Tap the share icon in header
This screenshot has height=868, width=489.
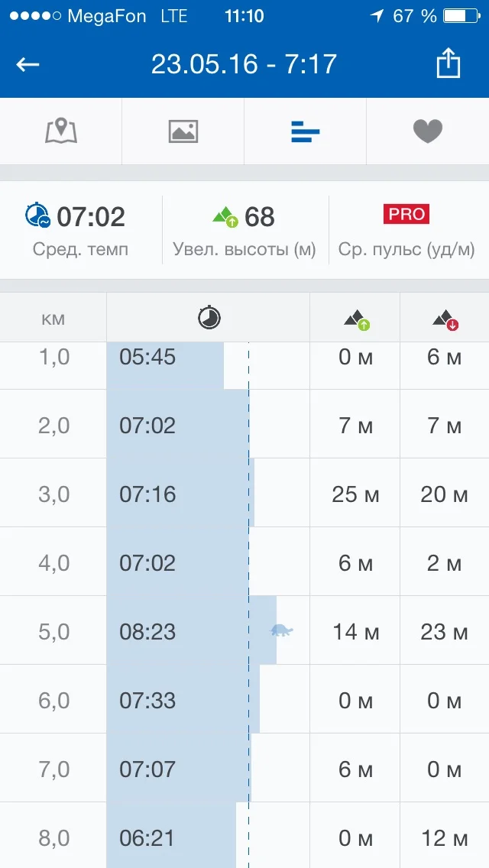click(x=449, y=63)
